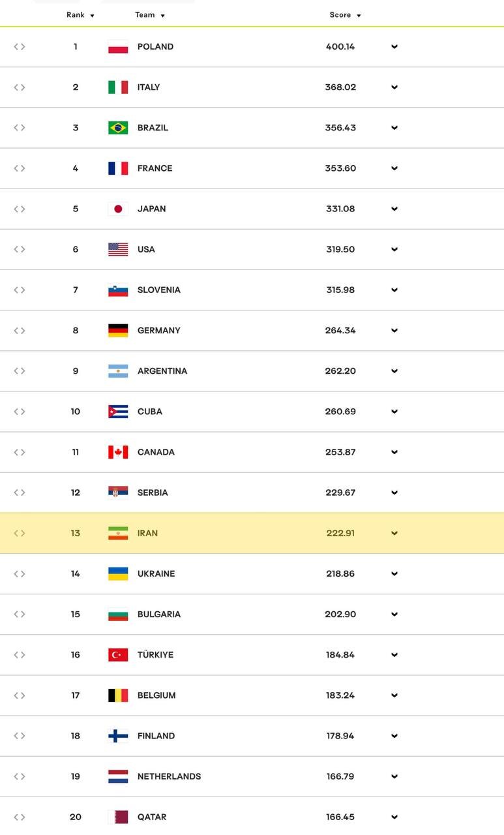
Task: Sort the table by Rank column
Action: 80,15
